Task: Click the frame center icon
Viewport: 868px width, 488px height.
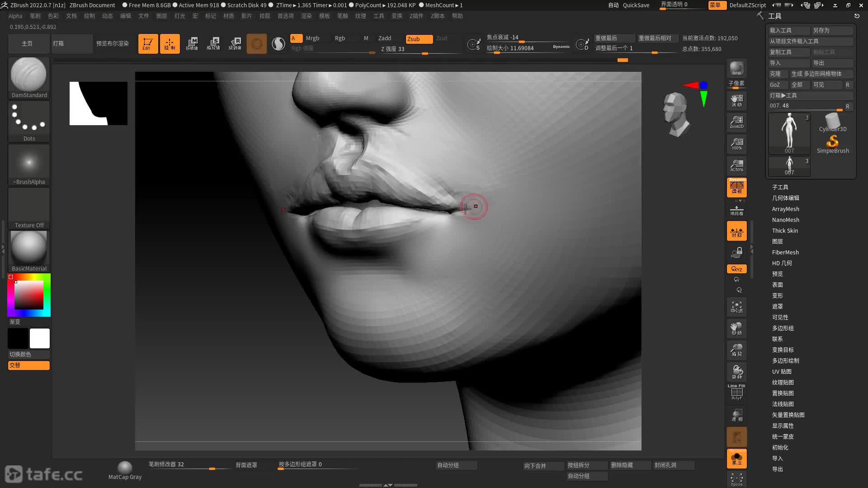Action: click(x=736, y=307)
